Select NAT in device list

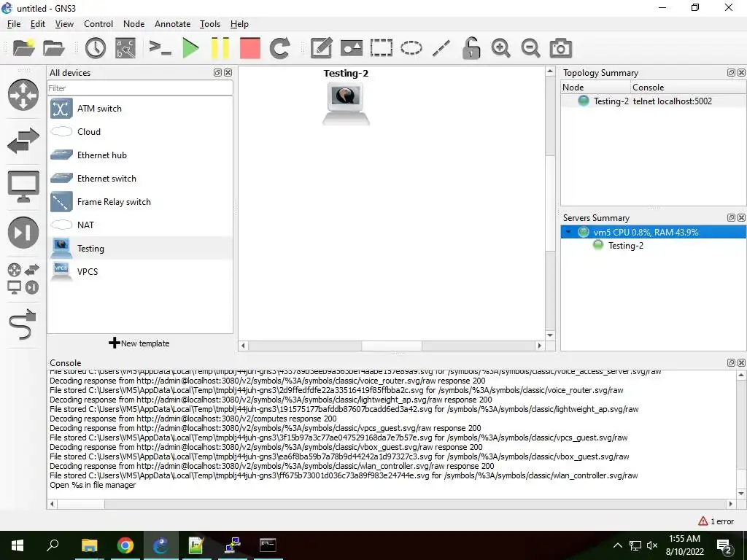pos(140,225)
